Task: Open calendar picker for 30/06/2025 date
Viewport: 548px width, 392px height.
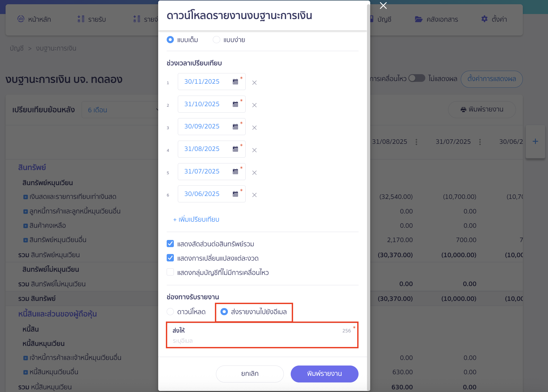Action: point(235,194)
